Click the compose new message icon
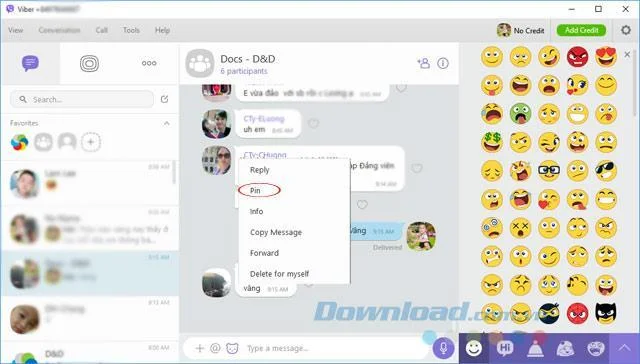640x364 pixels. click(164, 99)
